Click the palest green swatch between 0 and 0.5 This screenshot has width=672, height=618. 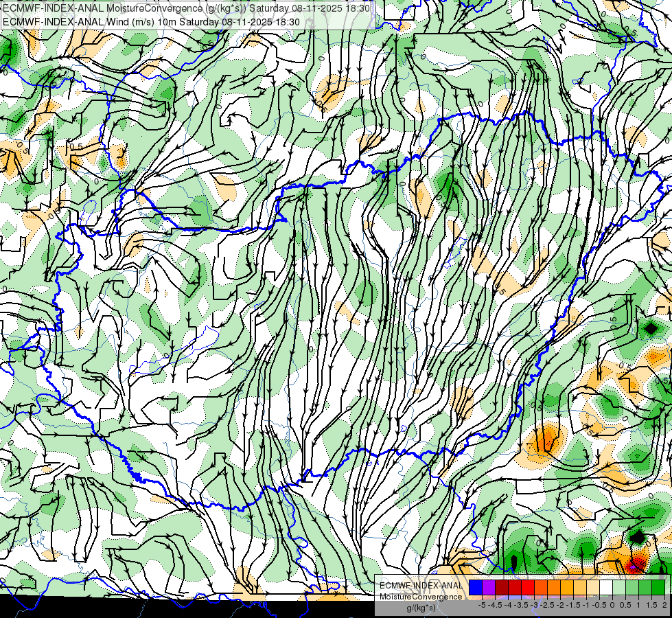(619, 588)
